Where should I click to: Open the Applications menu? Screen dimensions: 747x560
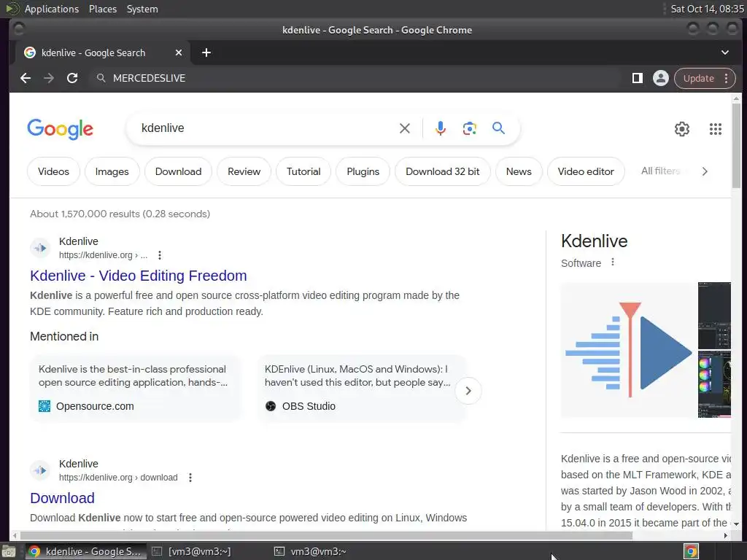52,9
